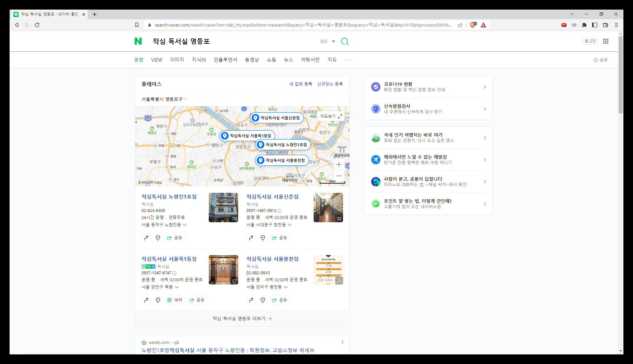Image resolution: width=633 pixels, height=364 pixels.
Task: Click the 작심 독서실 영등포 더보기 link
Action: [x=242, y=319]
